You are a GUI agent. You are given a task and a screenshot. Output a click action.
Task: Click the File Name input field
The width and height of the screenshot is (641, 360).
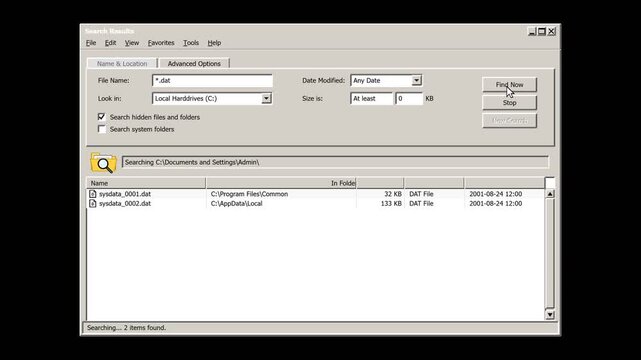pyautogui.click(x=212, y=80)
